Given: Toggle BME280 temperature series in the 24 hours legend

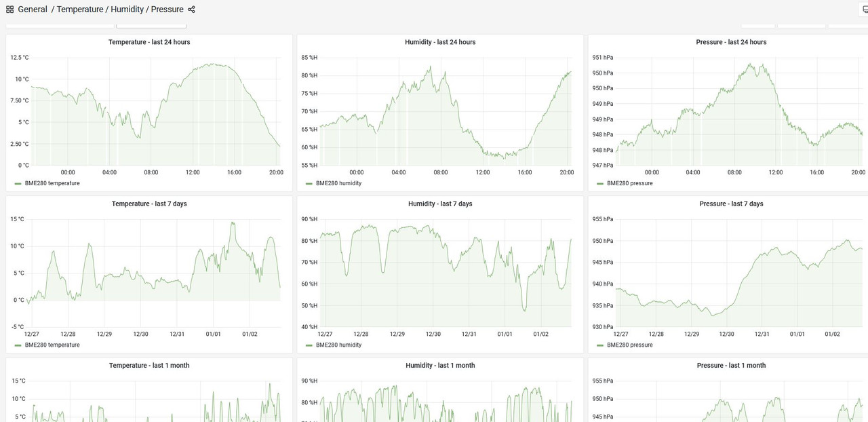Looking at the screenshot, I should click(x=52, y=183).
